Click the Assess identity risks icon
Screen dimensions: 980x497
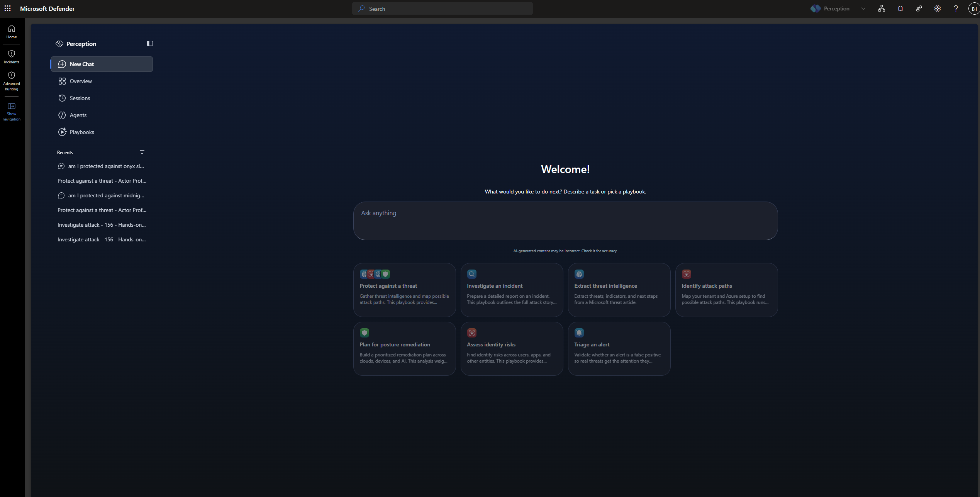(x=471, y=333)
